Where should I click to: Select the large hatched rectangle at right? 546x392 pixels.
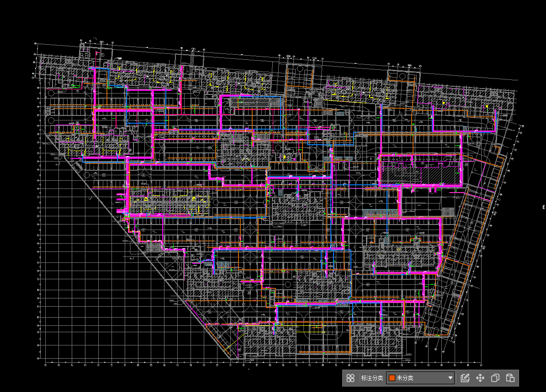[x=397, y=175]
